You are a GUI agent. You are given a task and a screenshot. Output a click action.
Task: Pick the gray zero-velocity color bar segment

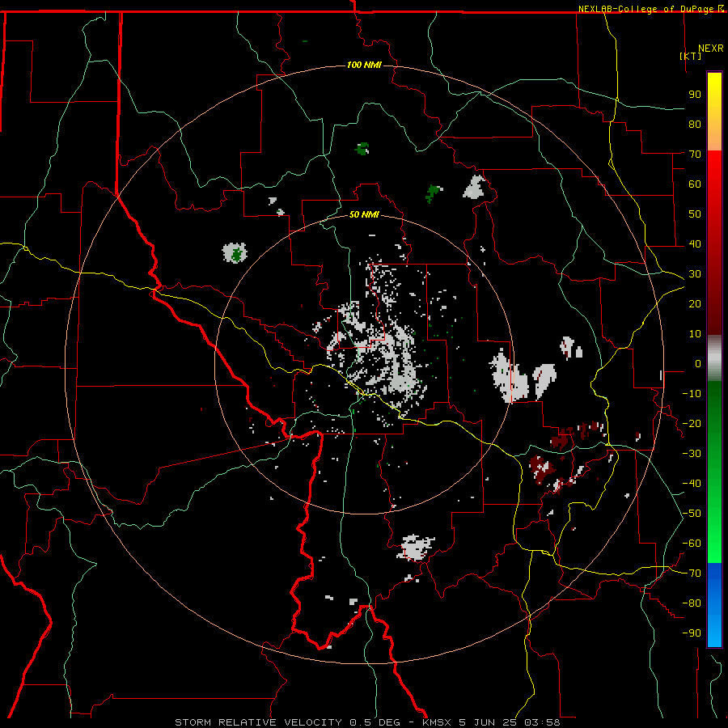click(714, 358)
